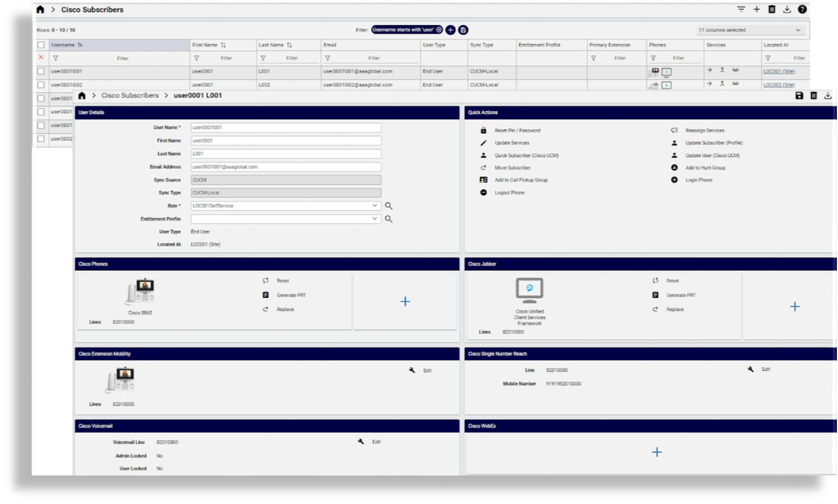Click Quick Subscriber (Cisco UCM) action
838x504 pixels.
[526, 156]
